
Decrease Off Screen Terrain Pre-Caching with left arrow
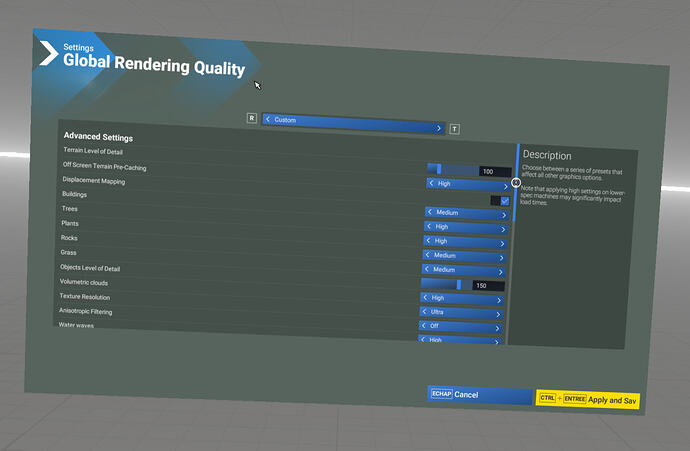[x=431, y=183]
